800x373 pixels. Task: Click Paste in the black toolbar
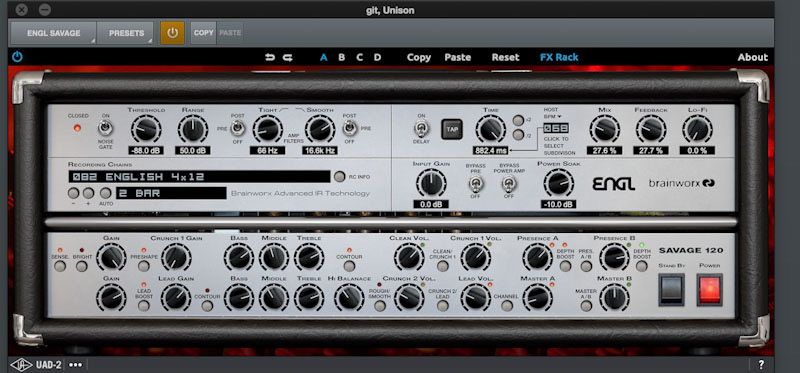pyautogui.click(x=458, y=57)
